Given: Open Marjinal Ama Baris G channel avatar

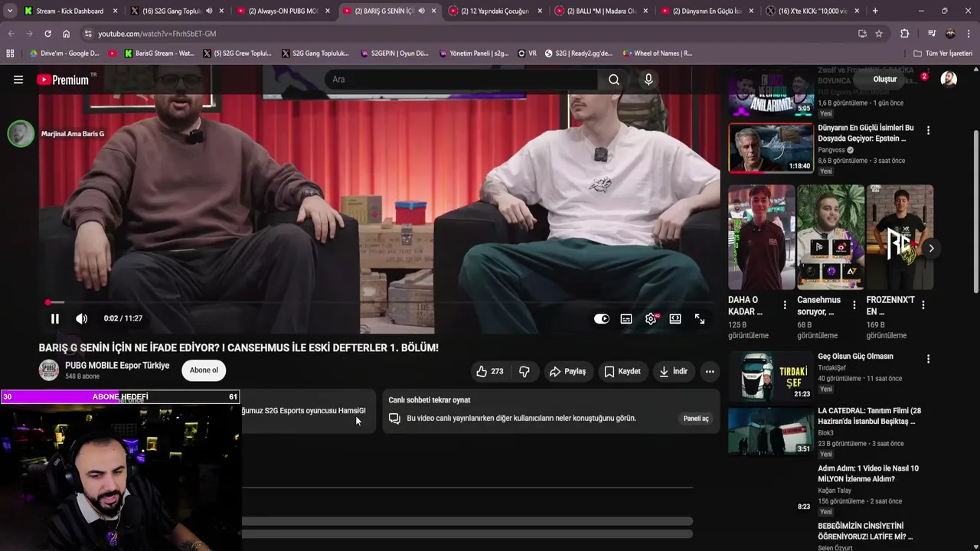Looking at the screenshot, I should 21,134.
